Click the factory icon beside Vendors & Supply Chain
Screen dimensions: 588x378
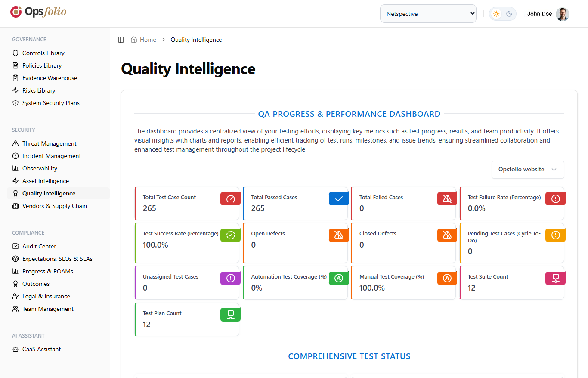tap(15, 206)
